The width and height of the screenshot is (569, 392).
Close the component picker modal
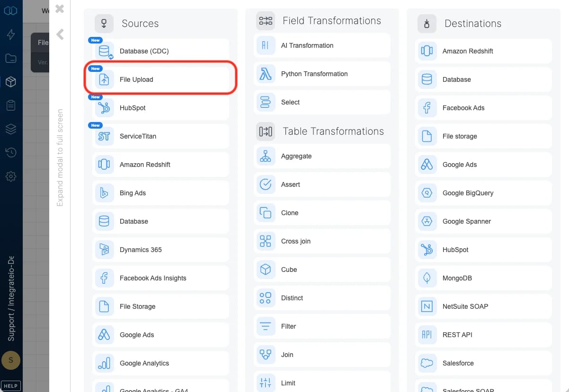coord(60,9)
